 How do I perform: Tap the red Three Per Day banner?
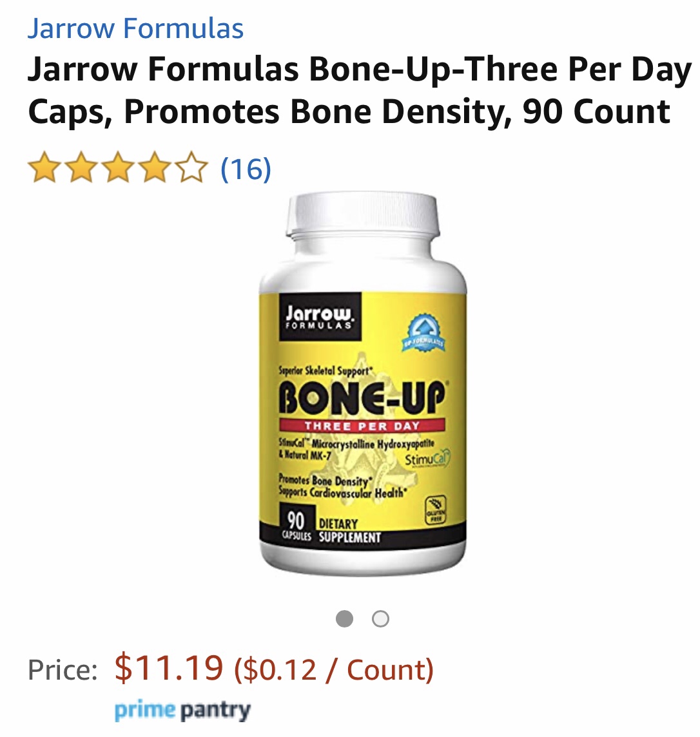click(362, 425)
